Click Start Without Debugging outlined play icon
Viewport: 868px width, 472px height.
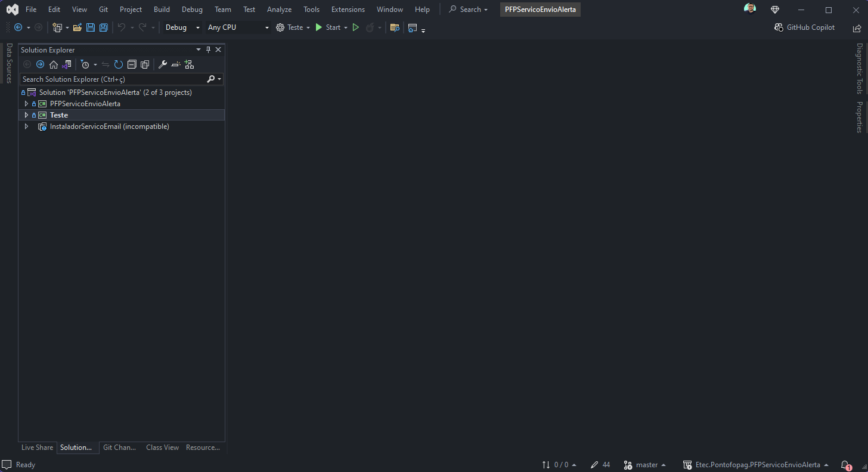pos(356,27)
